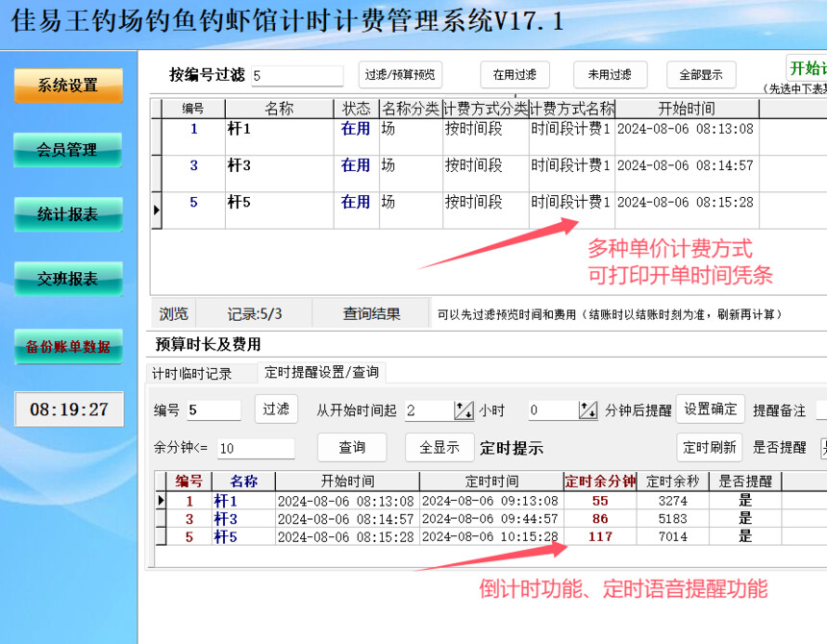Apply the 在用过滤 filter
This screenshot has height=644, width=827.
click(x=514, y=75)
